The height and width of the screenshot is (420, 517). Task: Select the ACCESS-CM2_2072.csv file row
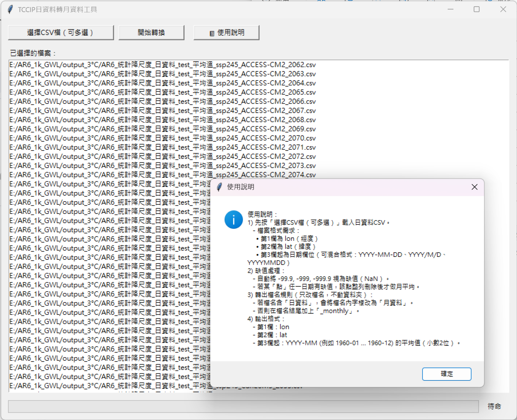(163, 156)
